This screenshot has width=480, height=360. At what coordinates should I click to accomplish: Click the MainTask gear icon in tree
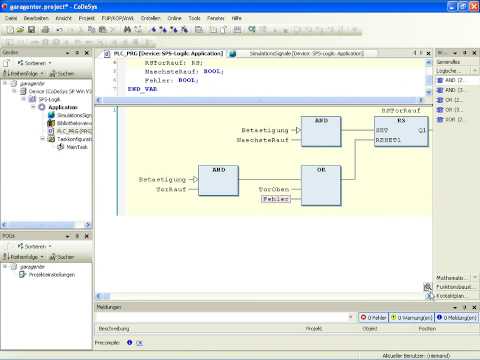click(60, 147)
